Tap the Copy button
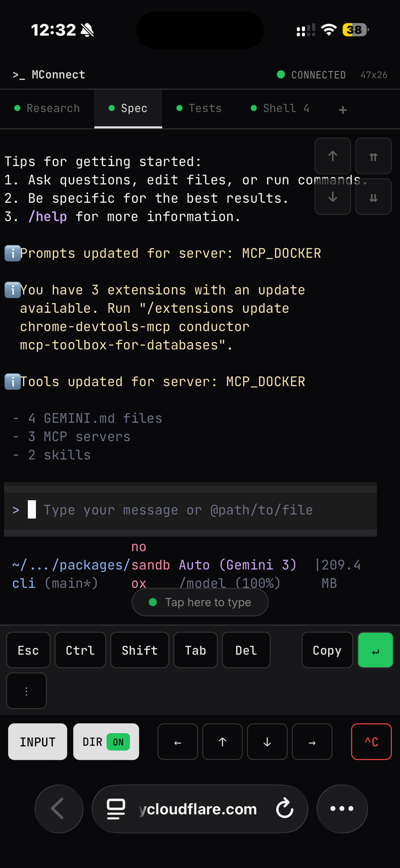The image size is (400, 868). click(x=327, y=650)
